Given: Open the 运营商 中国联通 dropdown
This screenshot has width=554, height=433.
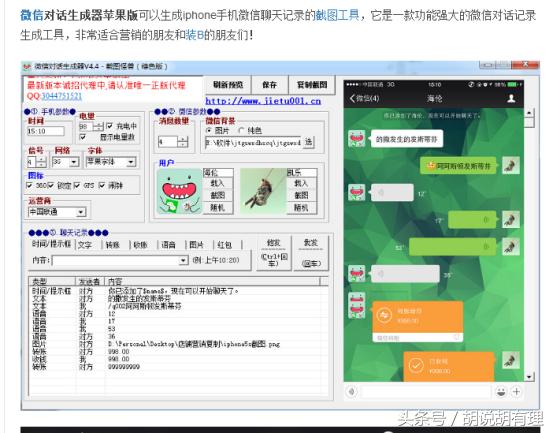Looking at the screenshot, I should 57,212.
